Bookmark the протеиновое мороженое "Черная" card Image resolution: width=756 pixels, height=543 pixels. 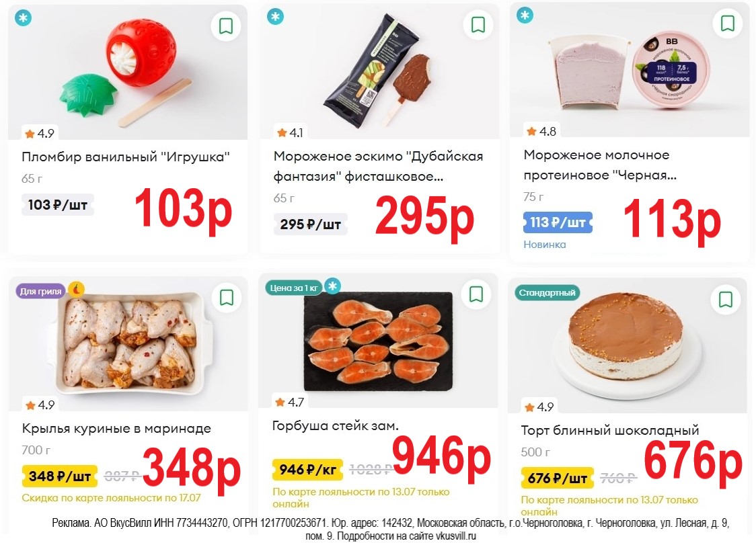[x=728, y=23]
